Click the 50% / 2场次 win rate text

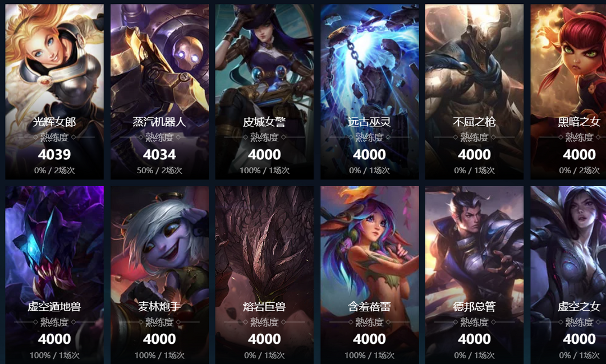159,171
